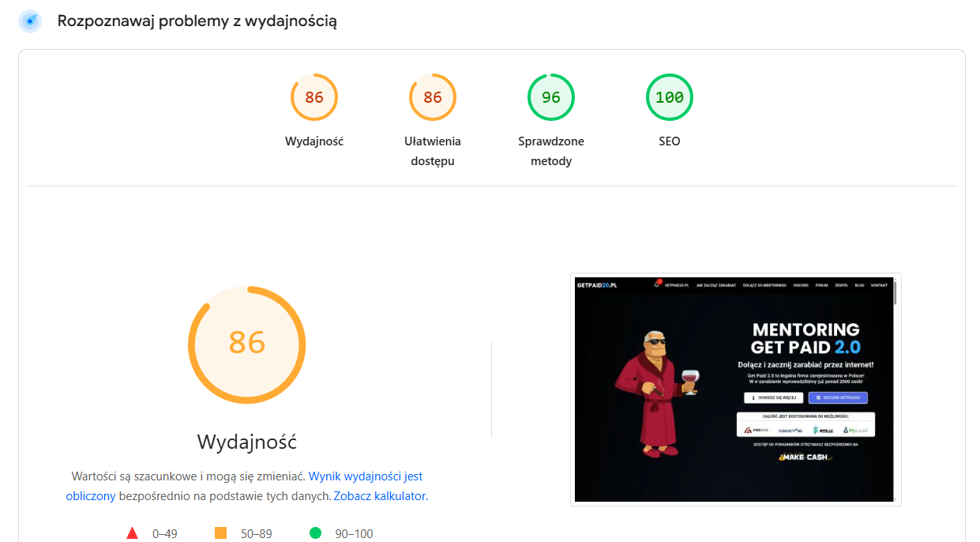The height and width of the screenshot is (542, 980).
Task: Click 'Dowiedz się więcej' button in the screenshot preview
Action: click(x=773, y=398)
